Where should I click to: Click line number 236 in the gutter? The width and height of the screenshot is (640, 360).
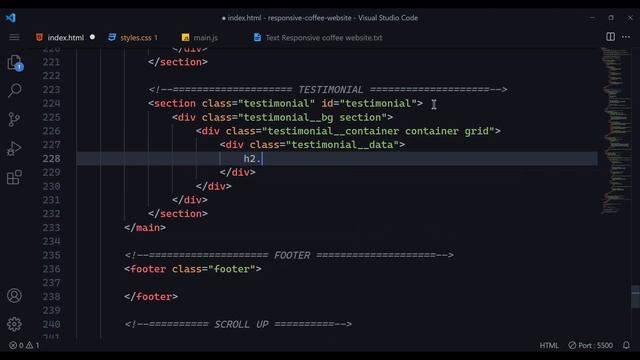click(x=51, y=269)
